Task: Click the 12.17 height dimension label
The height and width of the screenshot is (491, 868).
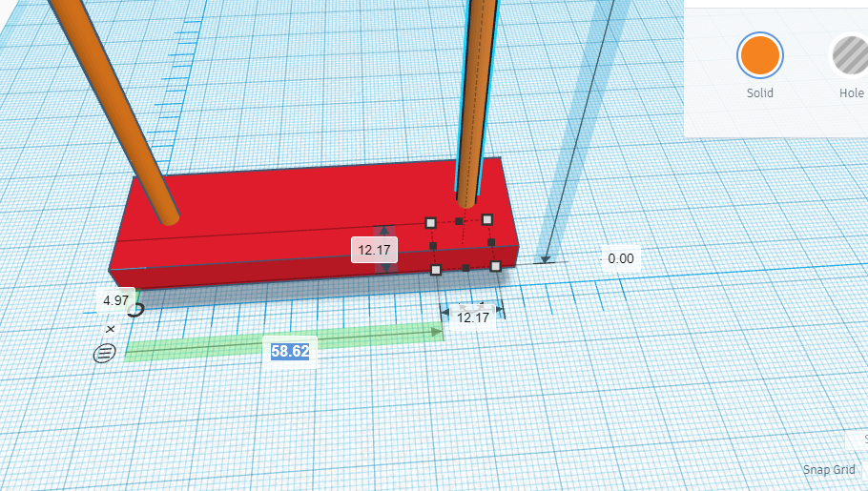Action: point(374,250)
